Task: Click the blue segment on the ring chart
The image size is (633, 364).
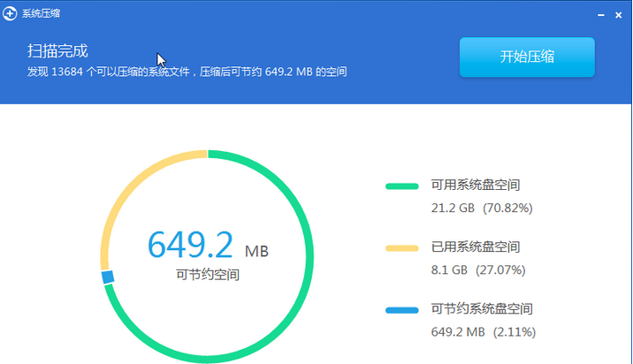Action: point(107,277)
